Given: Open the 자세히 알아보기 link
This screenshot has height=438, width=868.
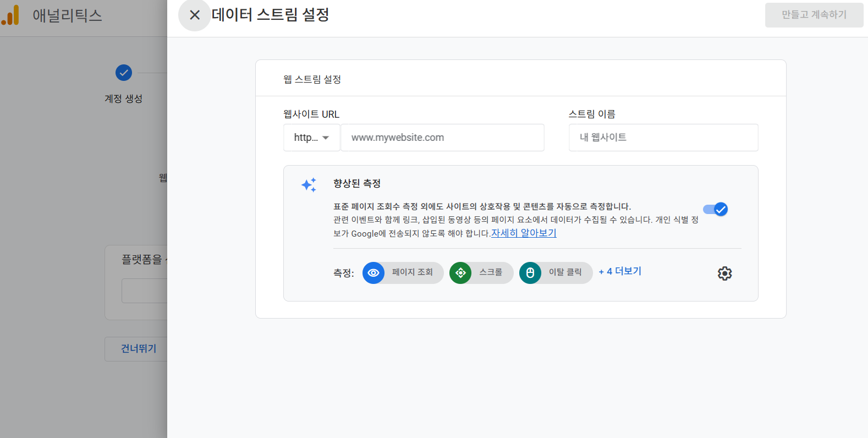Looking at the screenshot, I should tap(524, 233).
